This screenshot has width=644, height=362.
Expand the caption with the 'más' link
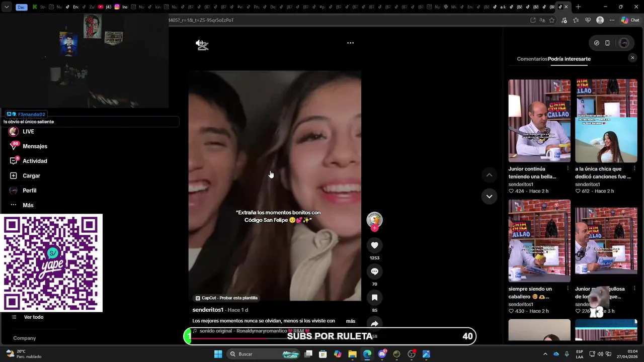pyautogui.click(x=351, y=321)
